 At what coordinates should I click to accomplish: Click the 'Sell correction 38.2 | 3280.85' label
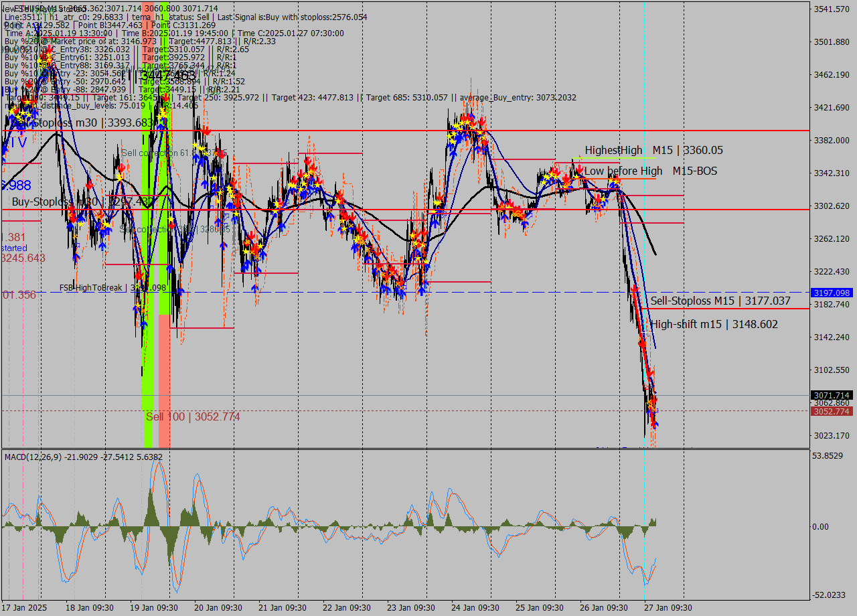pyautogui.click(x=175, y=230)
